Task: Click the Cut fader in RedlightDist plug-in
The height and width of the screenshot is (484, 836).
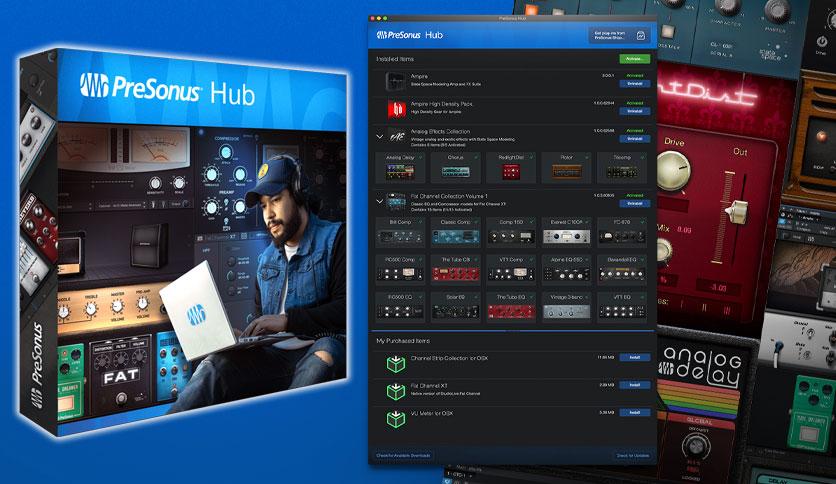Action: pyautogui.click(x=736, y=211)
